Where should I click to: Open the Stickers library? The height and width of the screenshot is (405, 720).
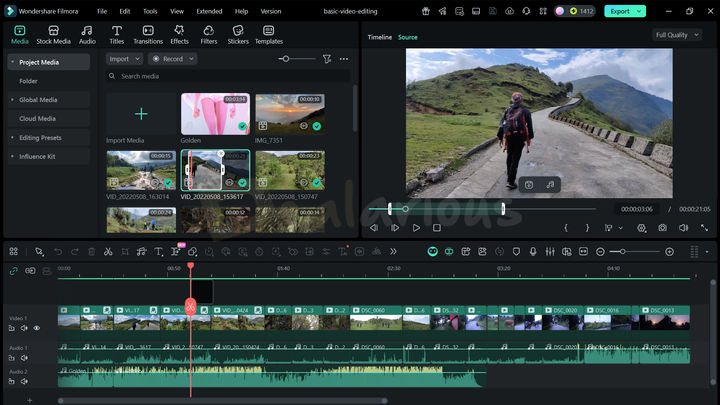pyautogui.click(x=238, y=35)
